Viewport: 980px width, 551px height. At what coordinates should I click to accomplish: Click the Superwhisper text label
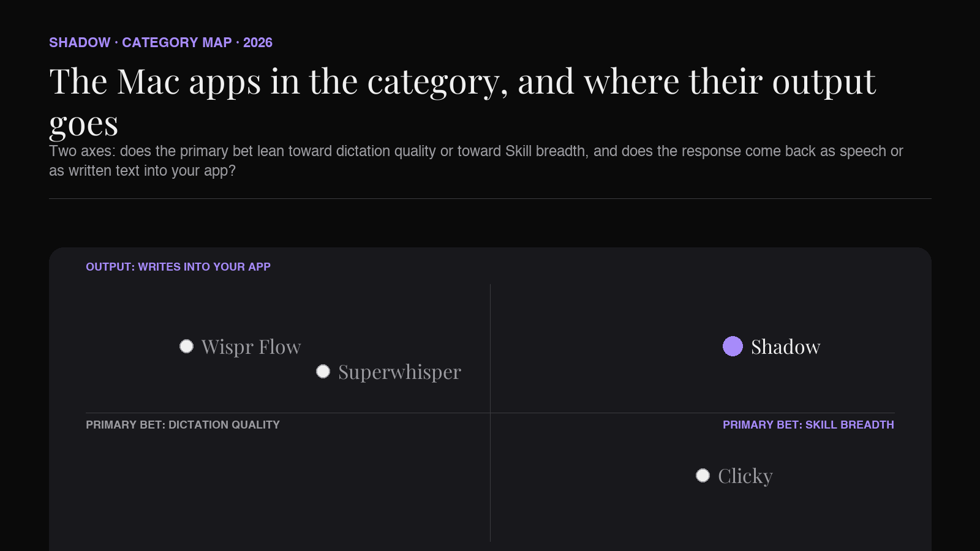399,372
